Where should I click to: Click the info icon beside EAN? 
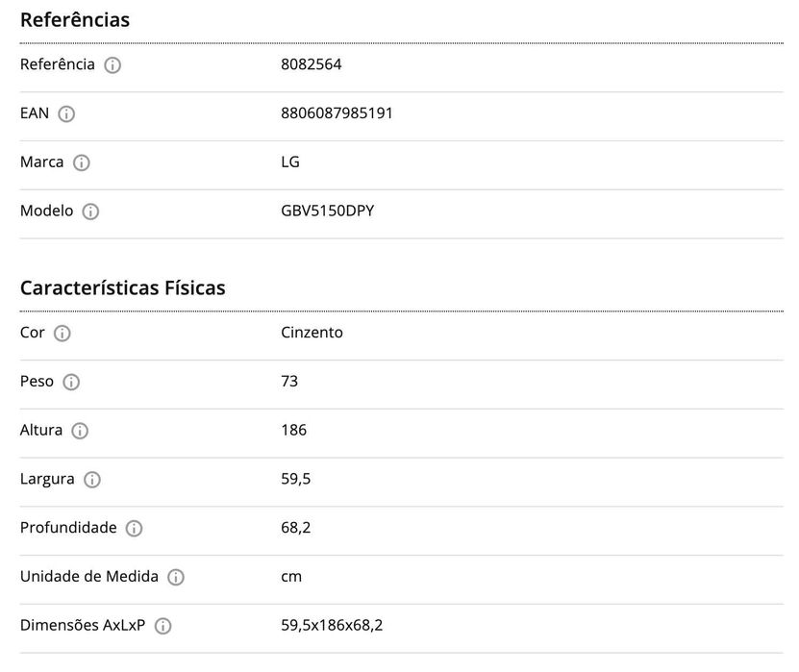(66, 114)
